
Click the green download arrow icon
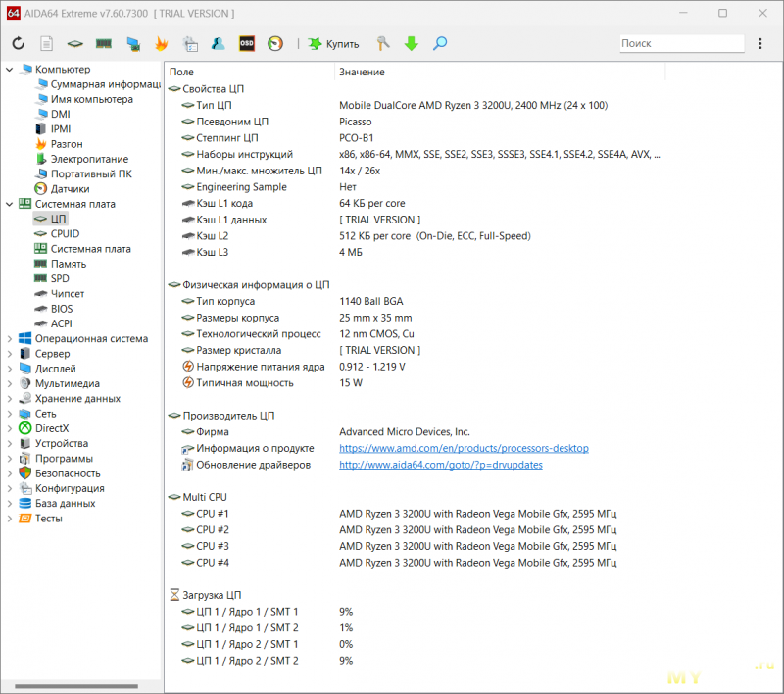(x=412, y=44)
